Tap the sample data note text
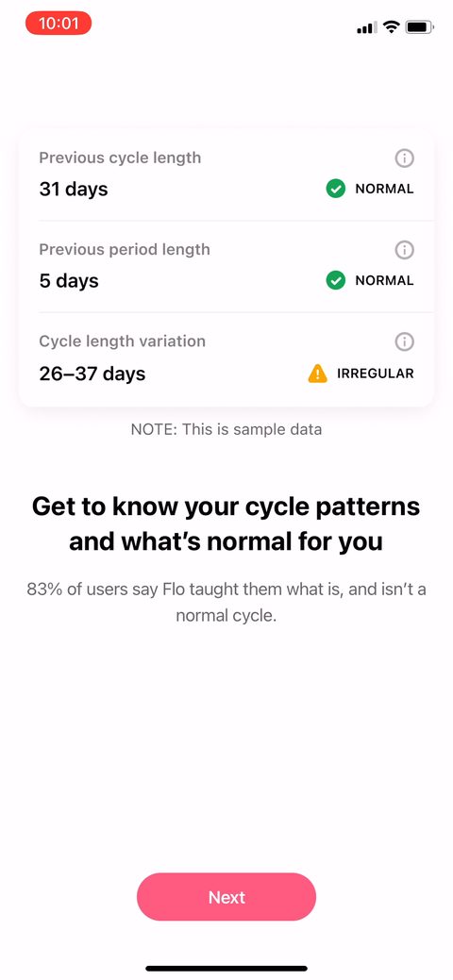 point(226,429)
